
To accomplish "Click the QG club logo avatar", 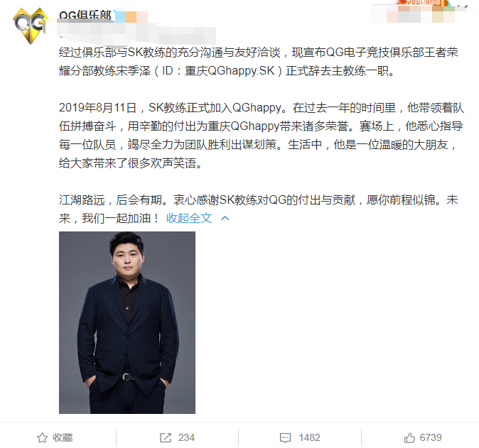I will 31,26.
